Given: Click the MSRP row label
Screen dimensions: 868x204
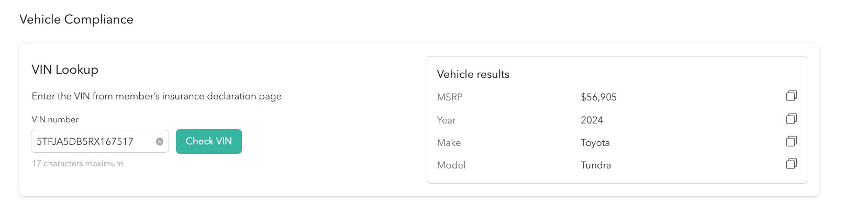Looking at the screenshot, I should point(450,97).
